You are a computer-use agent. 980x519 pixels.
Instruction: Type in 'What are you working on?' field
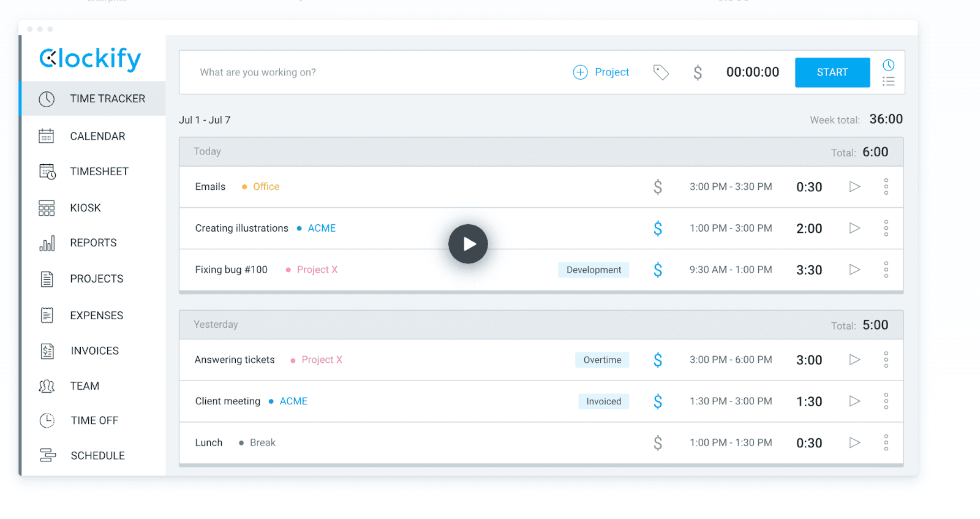pyautogui.click(x=367, y=72)
